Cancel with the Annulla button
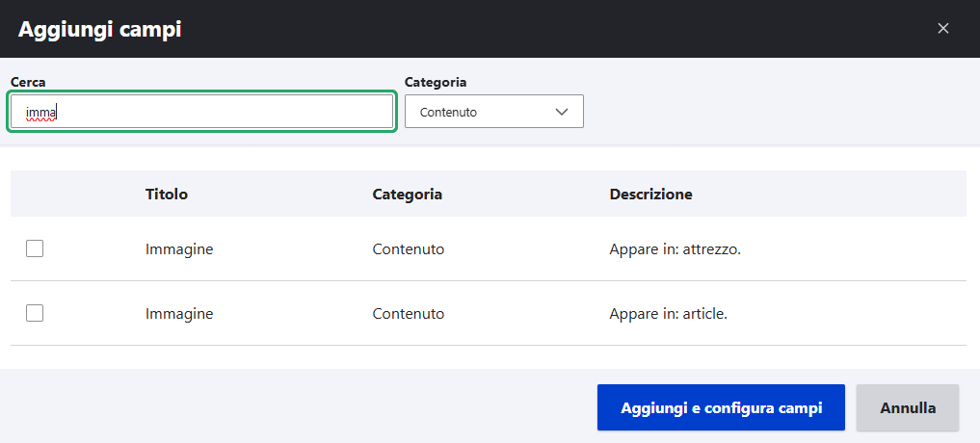Viewport: 980px width, 443px height. 907,407
